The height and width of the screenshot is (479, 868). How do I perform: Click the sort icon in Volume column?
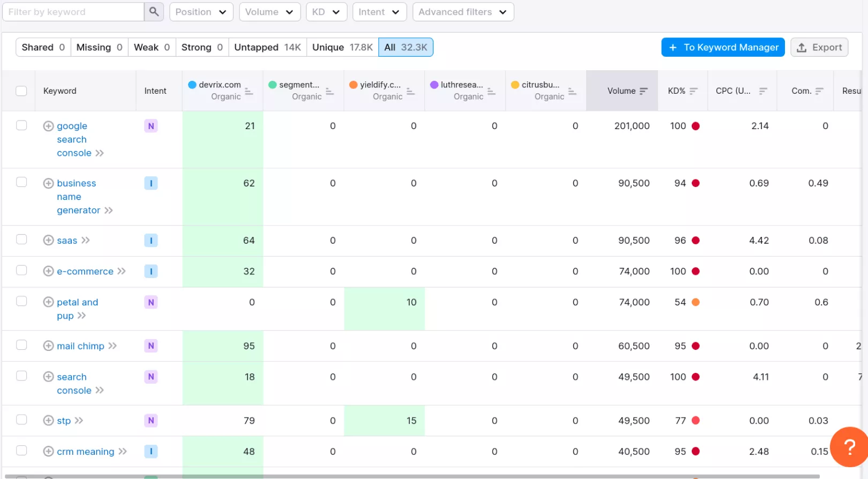tap(643, 91)
